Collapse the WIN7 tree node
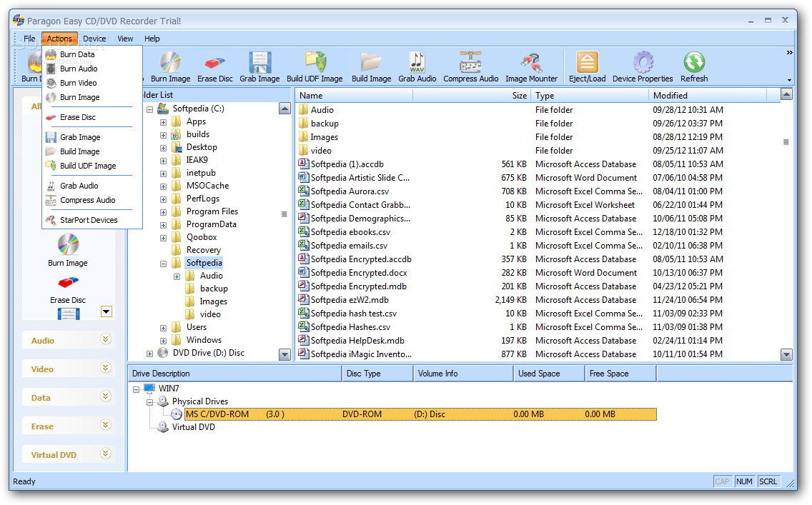The height and width of the screenshot is (505, 812). [137, 389]
